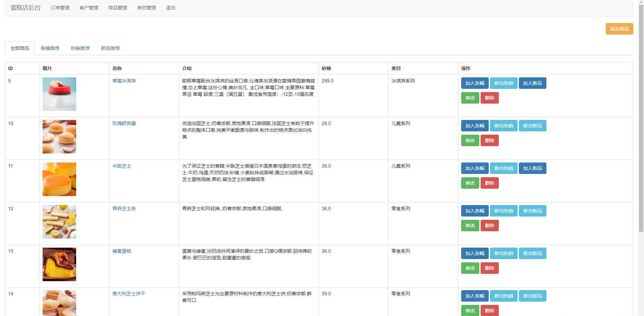The height and width of the screenshot is (316, 644).
Task: Click 加入条幅 for 草莓冰淇淋
Action: 475,83
